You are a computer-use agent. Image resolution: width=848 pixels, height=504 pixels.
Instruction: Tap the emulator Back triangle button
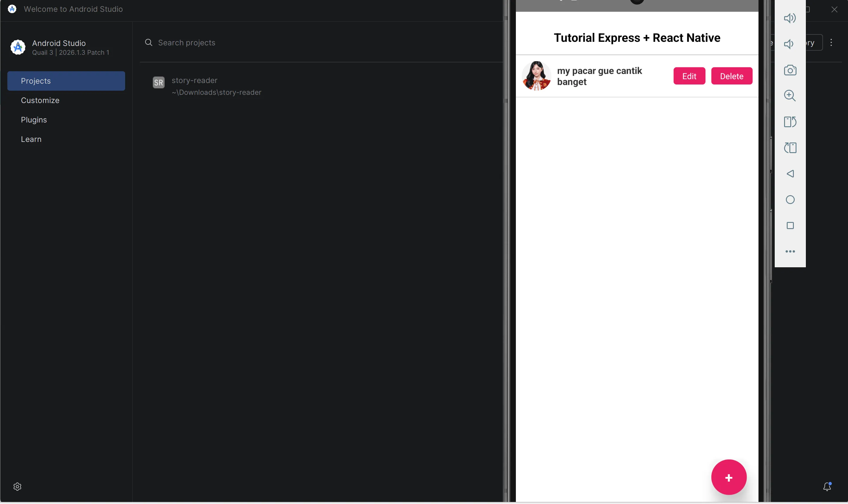[790, 174]
